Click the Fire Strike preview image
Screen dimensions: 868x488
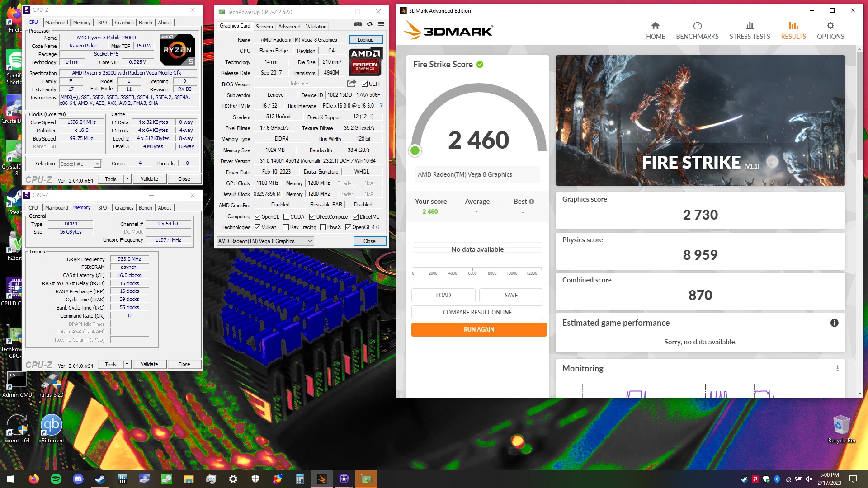point(700,120)
